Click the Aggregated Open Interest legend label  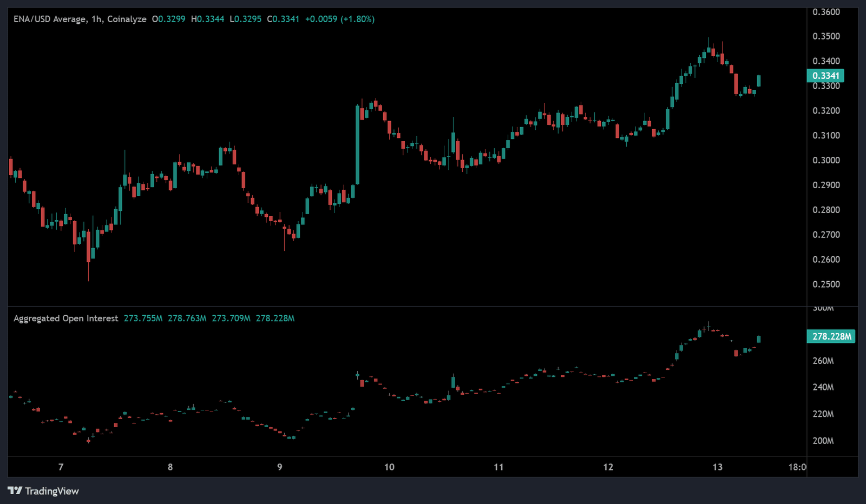coord(65,319)
